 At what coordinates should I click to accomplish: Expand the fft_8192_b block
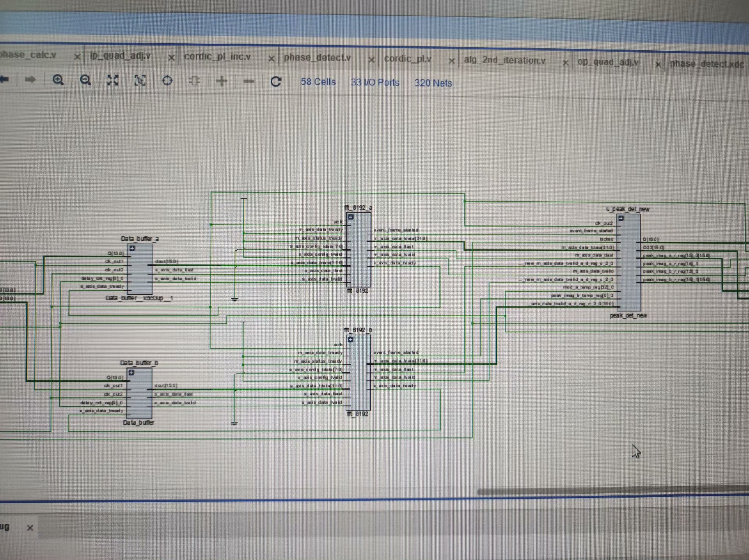[350, 340]
